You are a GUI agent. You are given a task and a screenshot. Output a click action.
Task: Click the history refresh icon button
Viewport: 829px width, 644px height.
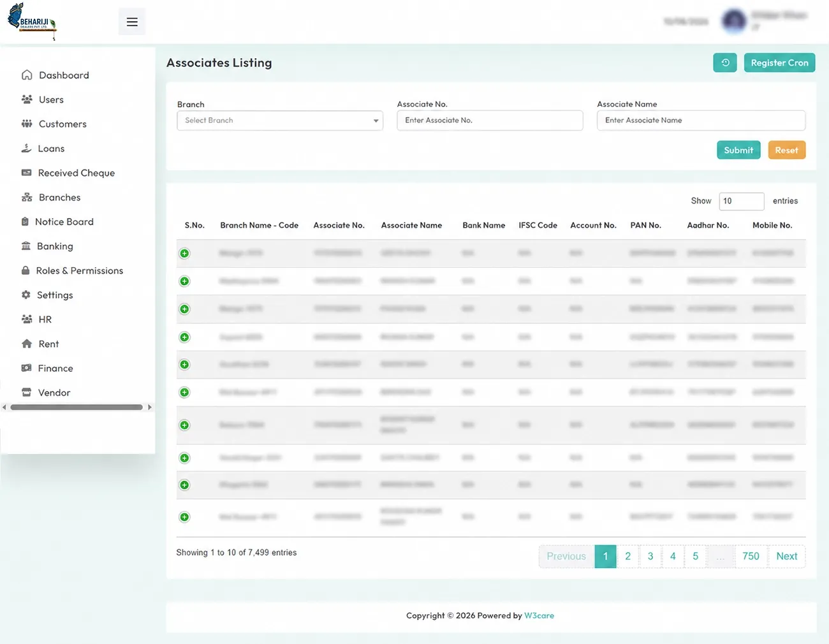click(725, 62)
